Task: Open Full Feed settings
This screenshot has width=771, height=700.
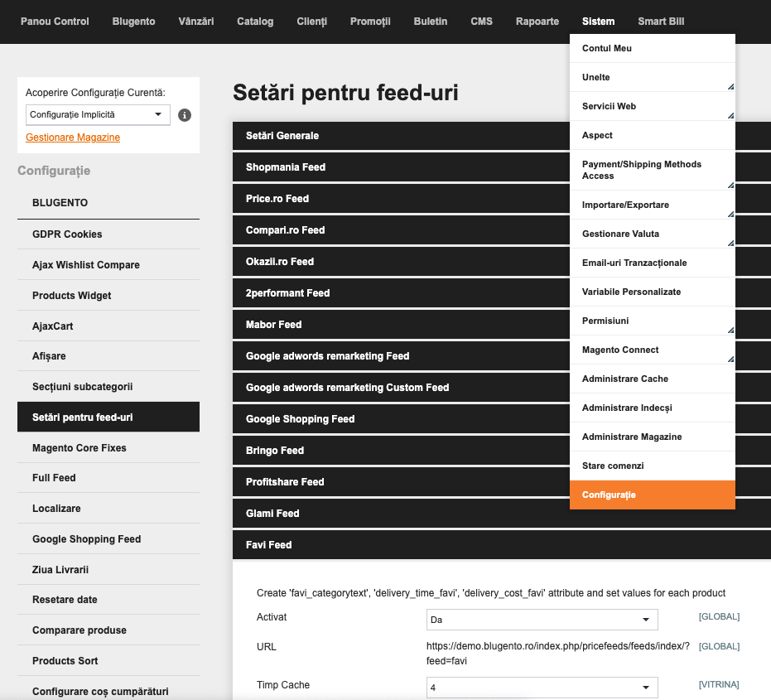Action: (108, 478)
